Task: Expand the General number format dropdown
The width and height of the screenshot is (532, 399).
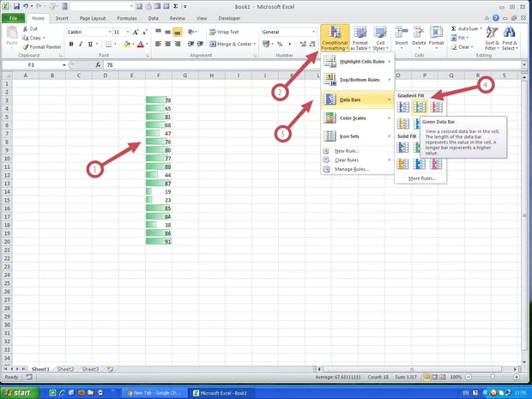Action: [x=313, y=32]
